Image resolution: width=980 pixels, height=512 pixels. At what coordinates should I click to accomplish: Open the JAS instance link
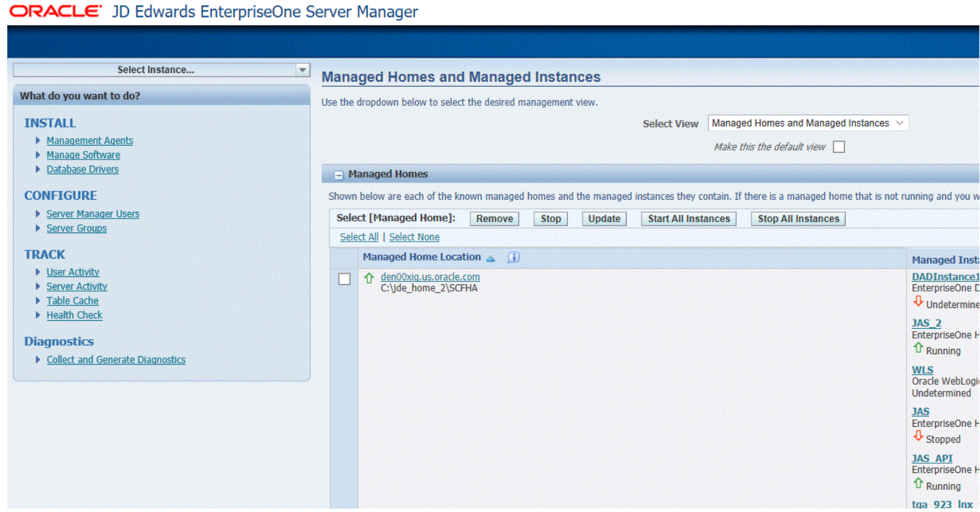tap(920, 412)
